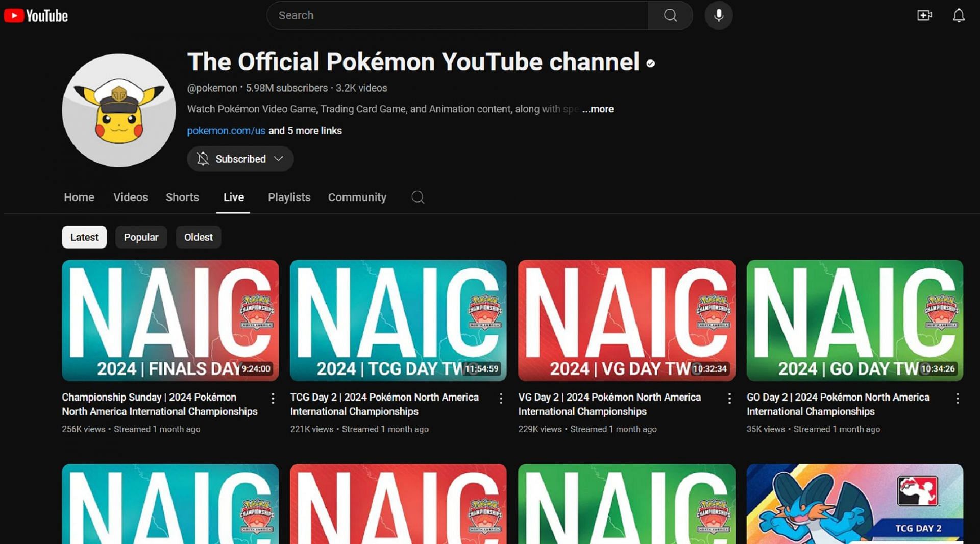Expand channel description with ...more
Viewport: 980px width, 544px height.
pos(598,109)
